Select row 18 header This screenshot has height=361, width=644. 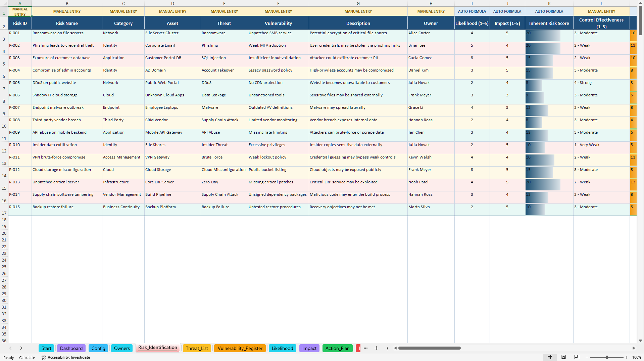pyautogui.click(x=4, y=220)
